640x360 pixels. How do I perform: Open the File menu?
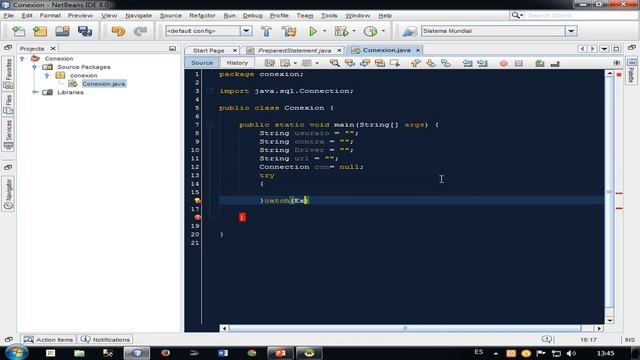(9, 16)
